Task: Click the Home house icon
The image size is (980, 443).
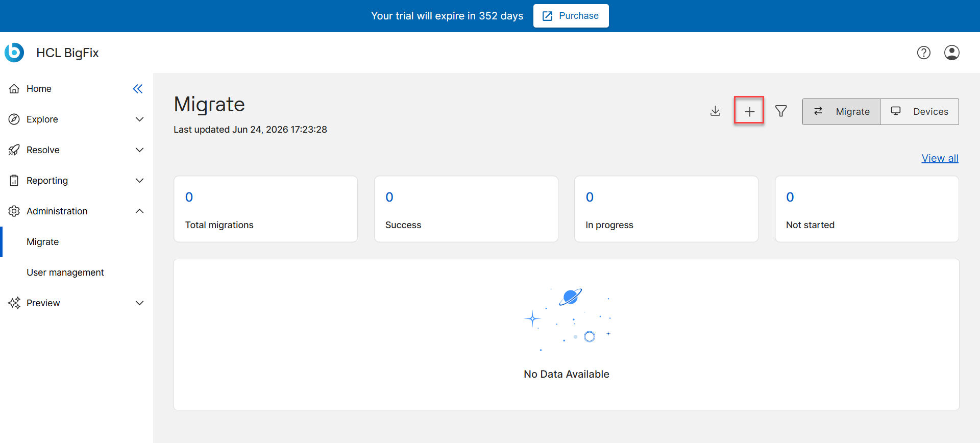Action: click(14, 89)
